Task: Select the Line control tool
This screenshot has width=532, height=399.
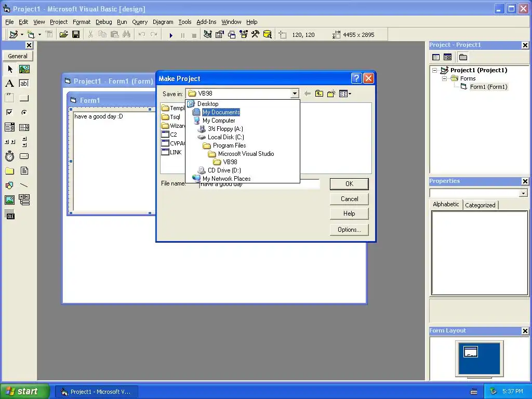Action: tap(24, 185)
